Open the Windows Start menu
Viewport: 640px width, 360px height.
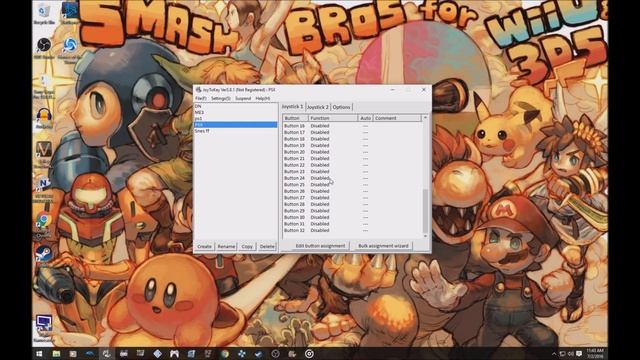[x=39, y=353]
